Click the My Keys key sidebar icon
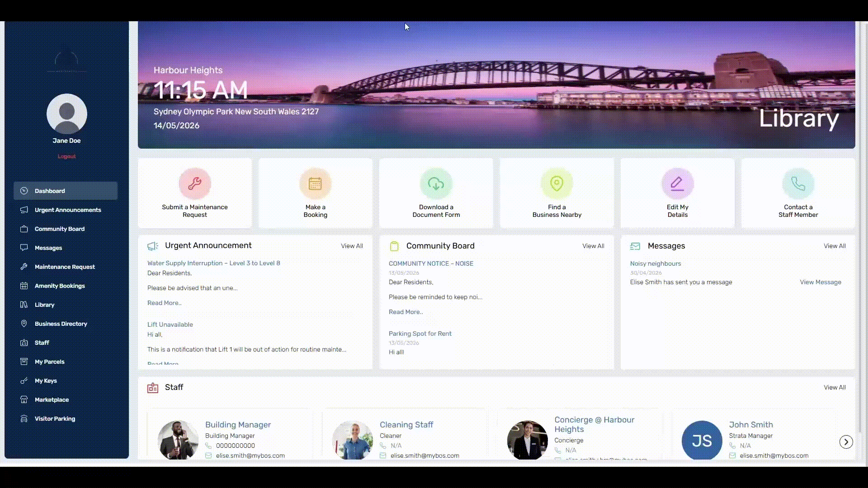 pos(24,380)
